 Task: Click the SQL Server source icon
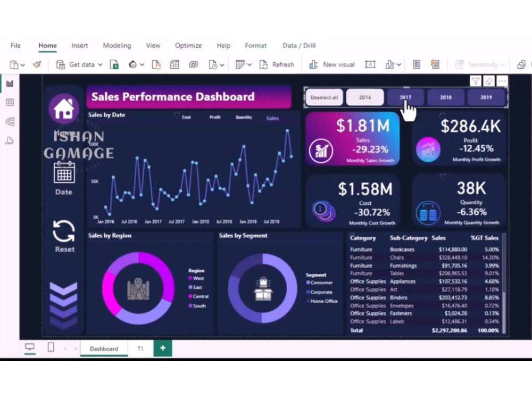click(156, 64)
